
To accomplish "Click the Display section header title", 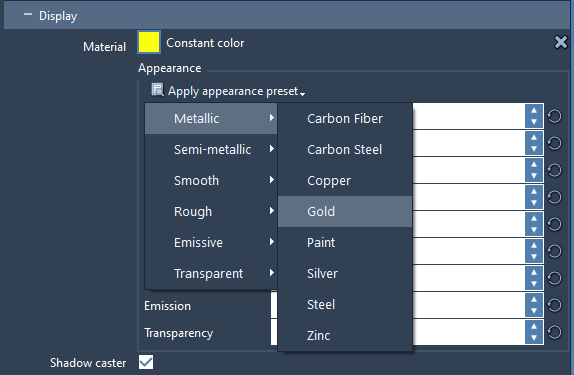I will [58, 16].
